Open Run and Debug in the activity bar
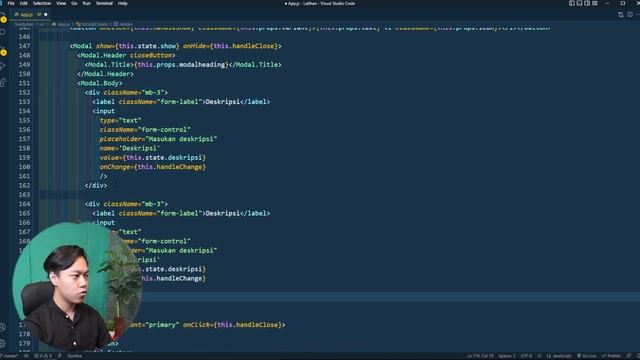The image size is (640, 360). click(x=3, y=66)
